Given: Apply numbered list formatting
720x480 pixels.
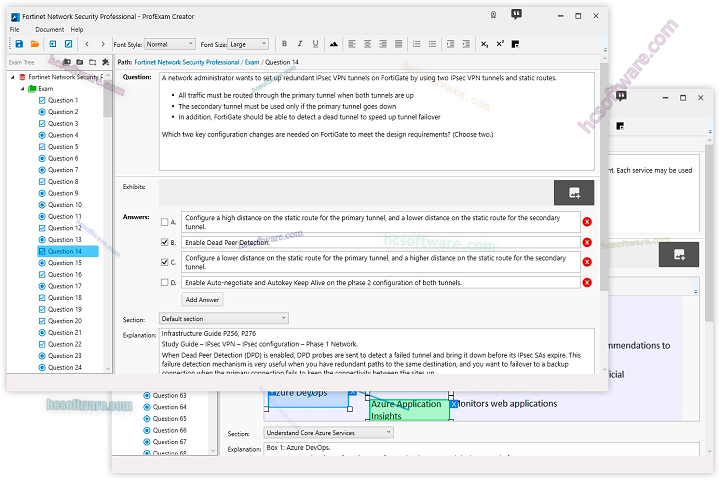Looking at the screenshot, I should coord(416,44).
